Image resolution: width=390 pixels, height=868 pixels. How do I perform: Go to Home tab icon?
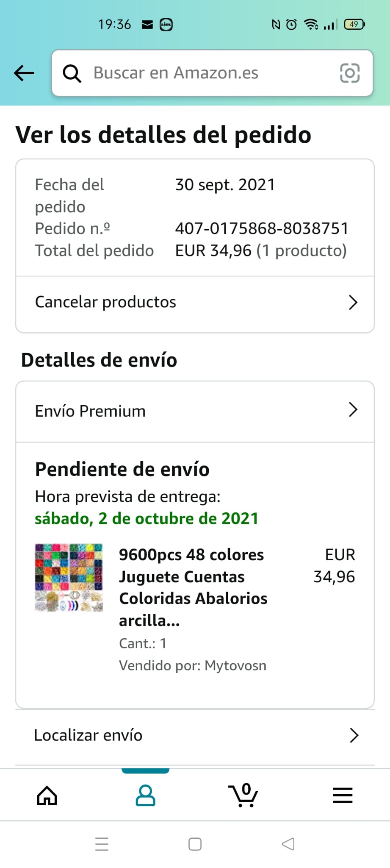[x=47, y=795]
